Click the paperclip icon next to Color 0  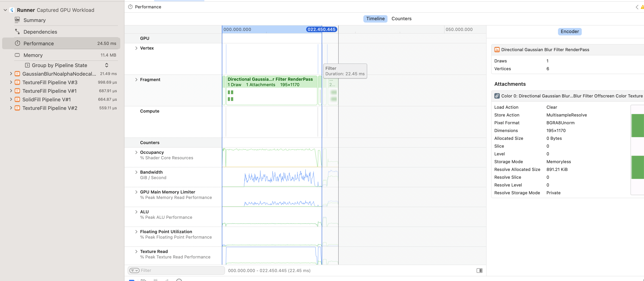coord(497,96)
